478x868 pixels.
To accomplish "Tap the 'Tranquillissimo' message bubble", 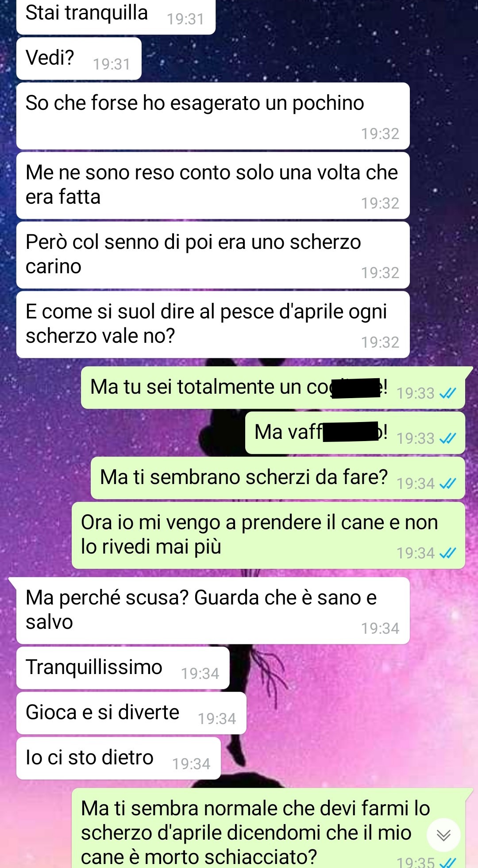I will point(123,668).
